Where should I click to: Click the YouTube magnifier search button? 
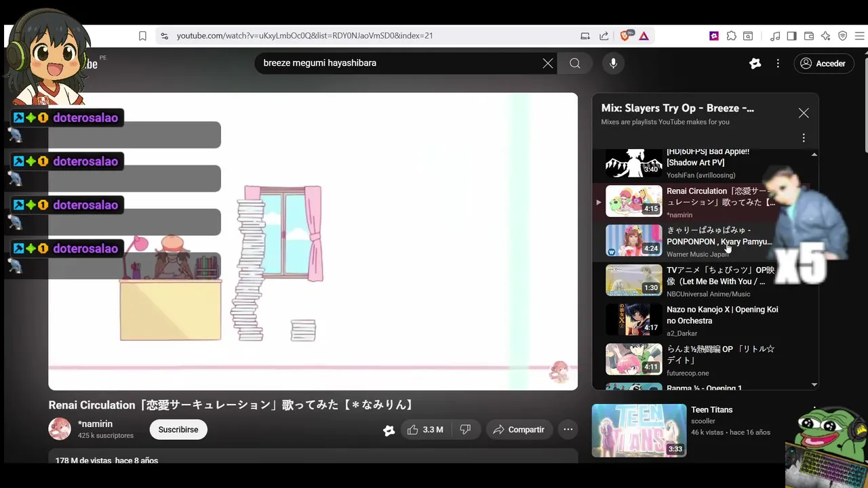(575, 63)
